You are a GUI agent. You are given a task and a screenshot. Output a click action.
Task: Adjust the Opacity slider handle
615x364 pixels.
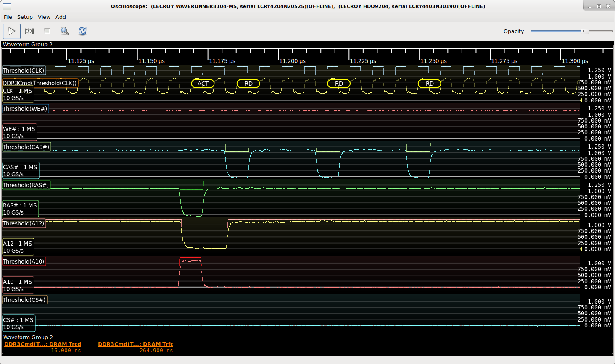pyautogui.click(x=585, y=31)
